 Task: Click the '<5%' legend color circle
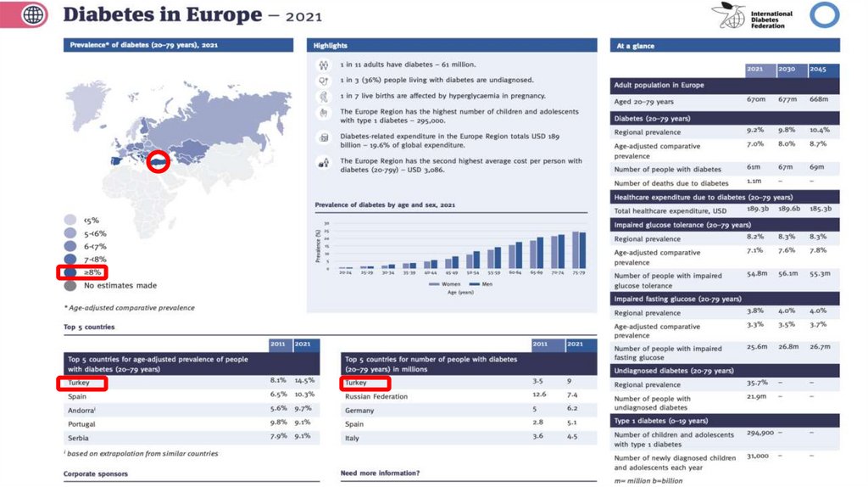tap(70, 220)
